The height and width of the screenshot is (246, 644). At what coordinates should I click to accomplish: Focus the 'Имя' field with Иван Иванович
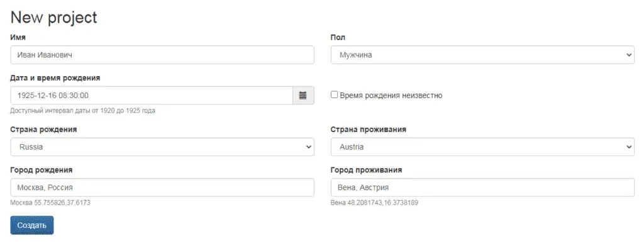[162, 55]
